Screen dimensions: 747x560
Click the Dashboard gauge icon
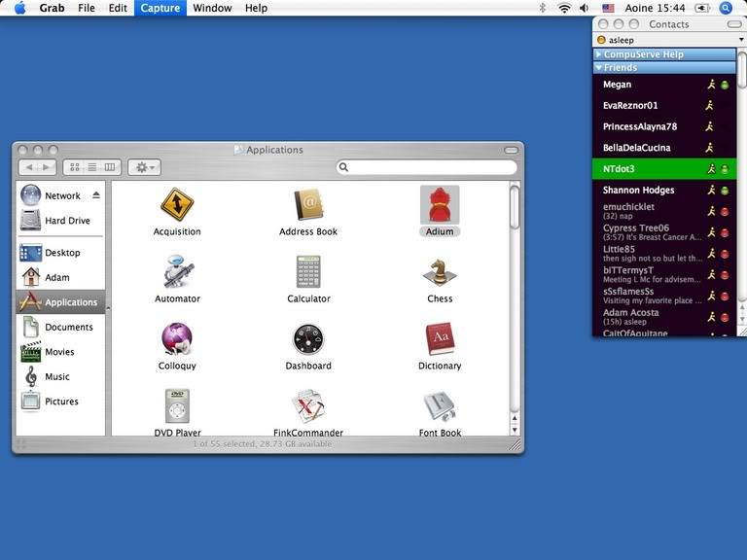[308, 339]
